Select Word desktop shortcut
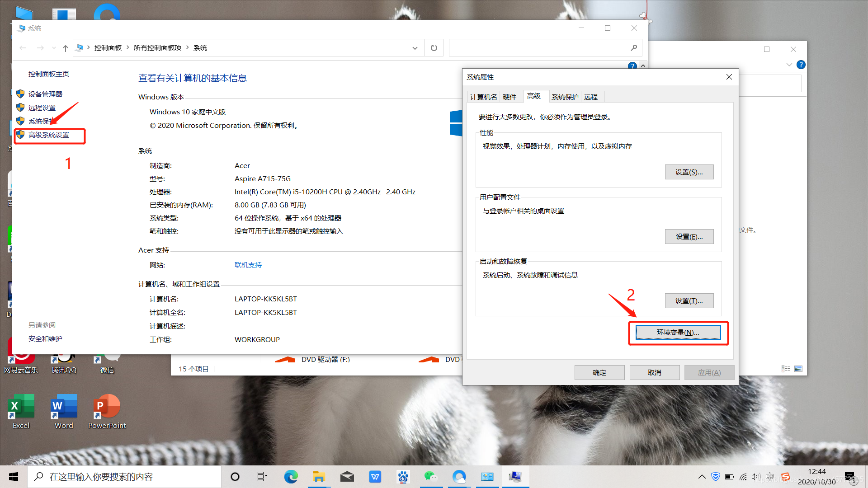This screenshot has height=488, width=868. (x=64, y=411)
